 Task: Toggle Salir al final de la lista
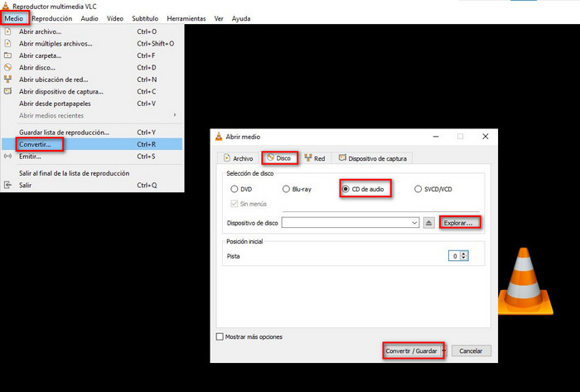[x=92, y=173]
